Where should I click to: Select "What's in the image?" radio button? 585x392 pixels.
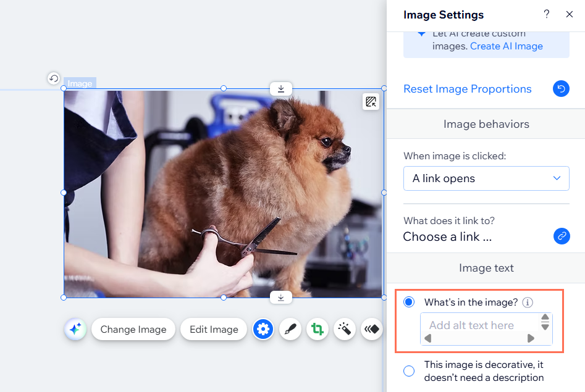click(x=409, y=302)
